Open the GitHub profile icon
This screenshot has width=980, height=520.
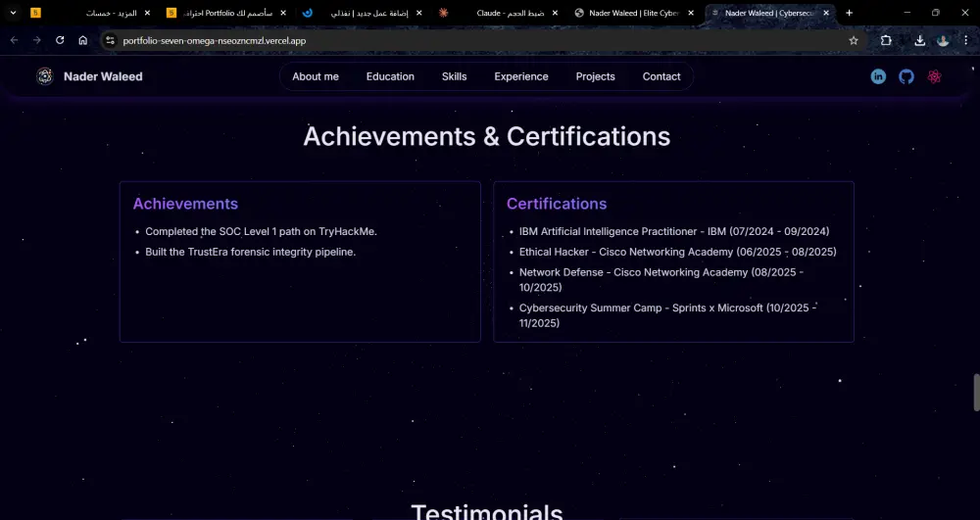click(906, 76)
